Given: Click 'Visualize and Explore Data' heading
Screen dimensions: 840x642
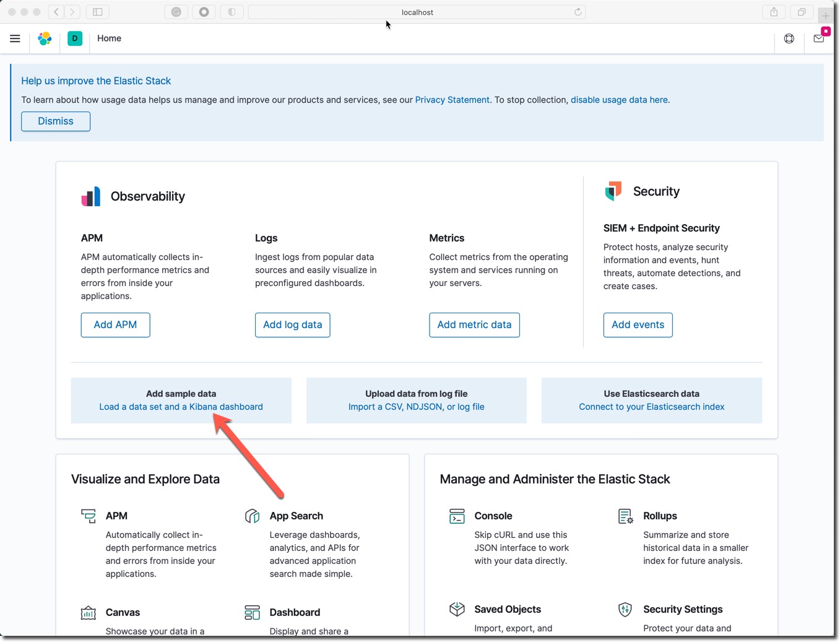Looking at the screenshot, I should click(x=145, y=479).
